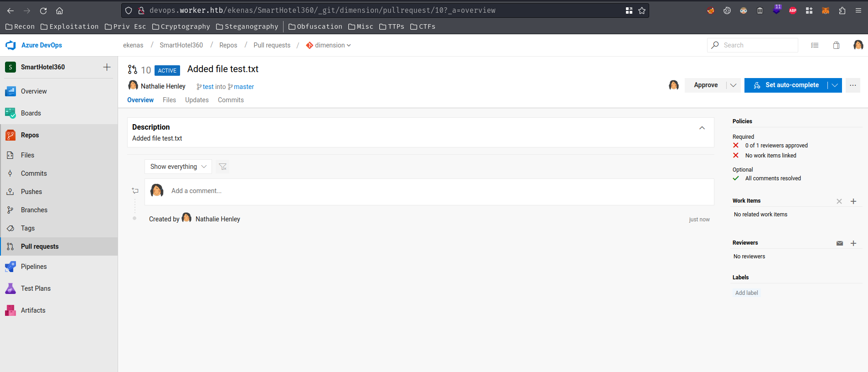Screen dimensions: 868x372
Task: Click '0 of 1 reviewers approved' policy
Action: [x=776, y=146]
